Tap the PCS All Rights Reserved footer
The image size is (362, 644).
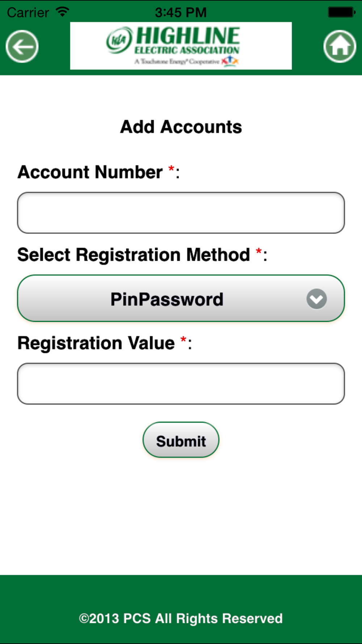point(181,618)
